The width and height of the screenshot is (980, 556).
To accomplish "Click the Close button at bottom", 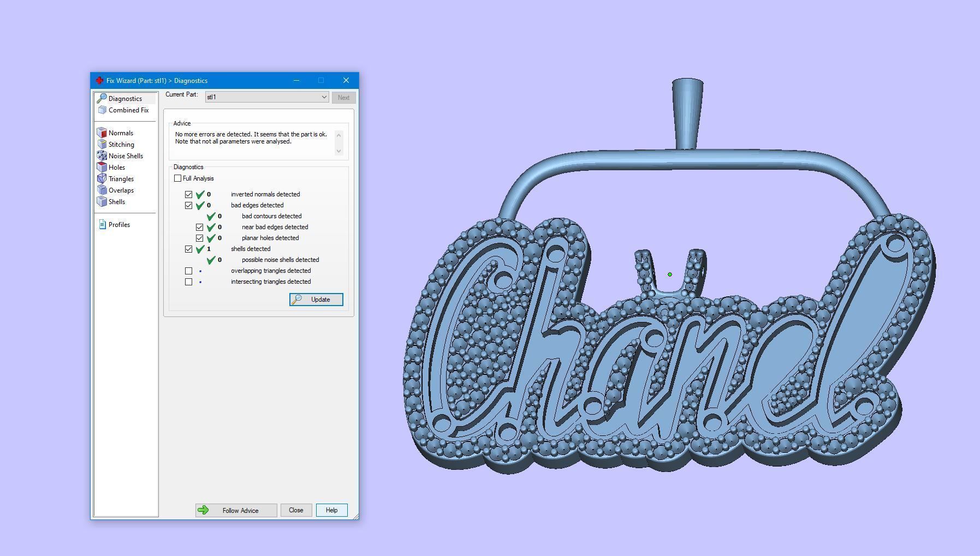I will (296, 510).
